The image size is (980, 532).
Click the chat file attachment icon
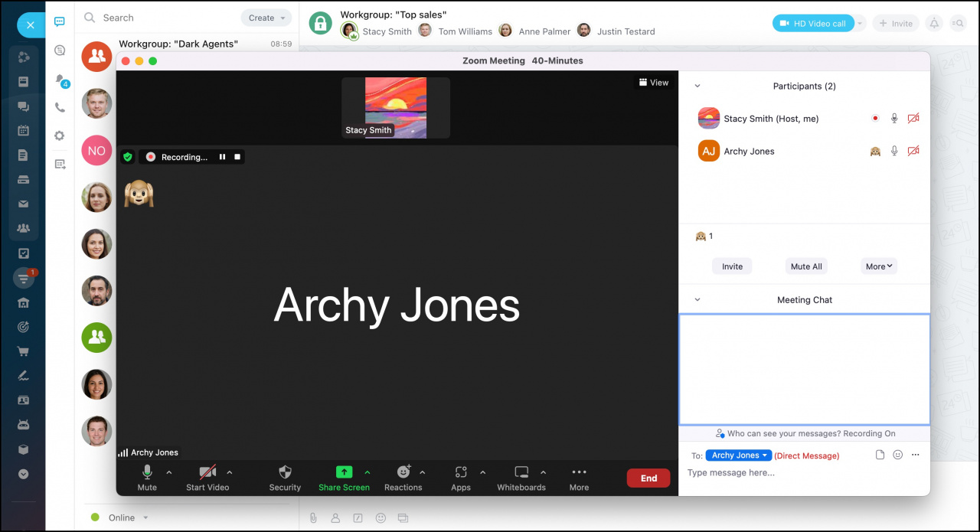coord(880,455)
